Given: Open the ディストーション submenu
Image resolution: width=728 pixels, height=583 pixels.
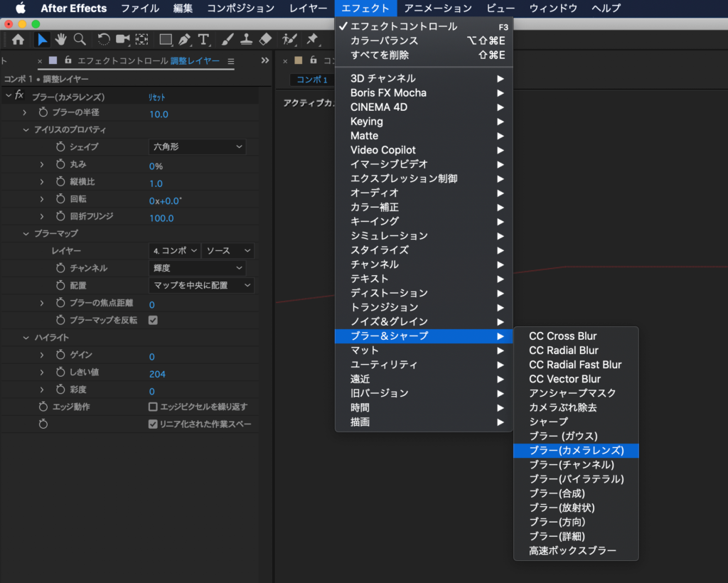Looking at the screenshot, I should [x=424, y=293].
